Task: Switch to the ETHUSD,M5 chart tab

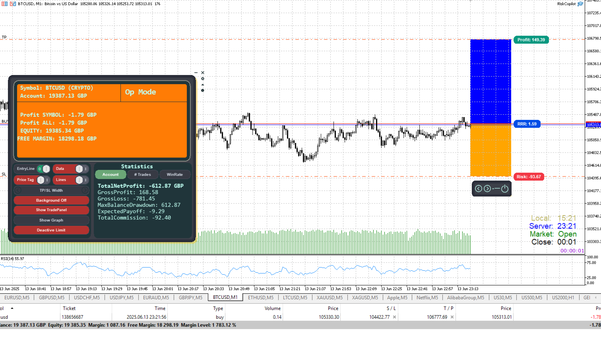Action: point(261,298)
